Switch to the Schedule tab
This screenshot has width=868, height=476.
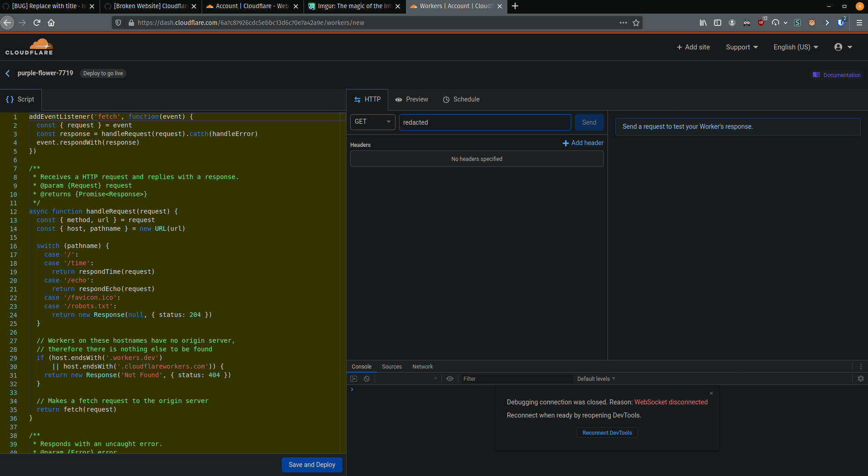461,100
